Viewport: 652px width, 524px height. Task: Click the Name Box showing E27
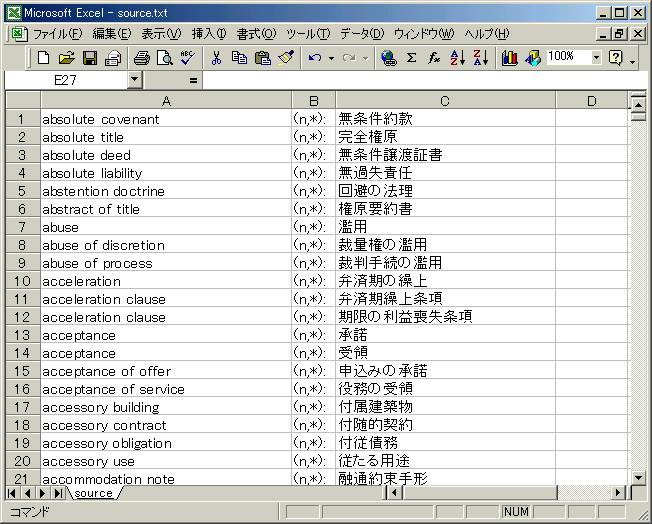[66, 79]
